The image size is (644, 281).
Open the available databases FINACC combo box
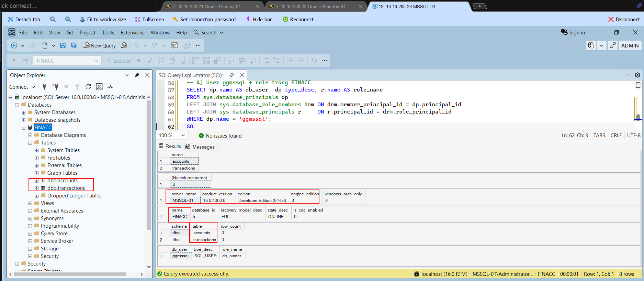pyautogui.click(x=67, y=61)
